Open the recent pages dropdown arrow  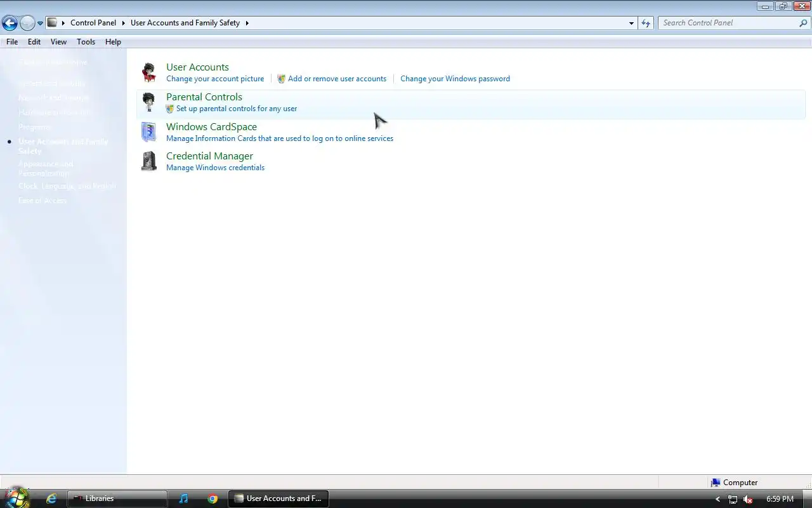pyautogui.click(x=40, y=23)
